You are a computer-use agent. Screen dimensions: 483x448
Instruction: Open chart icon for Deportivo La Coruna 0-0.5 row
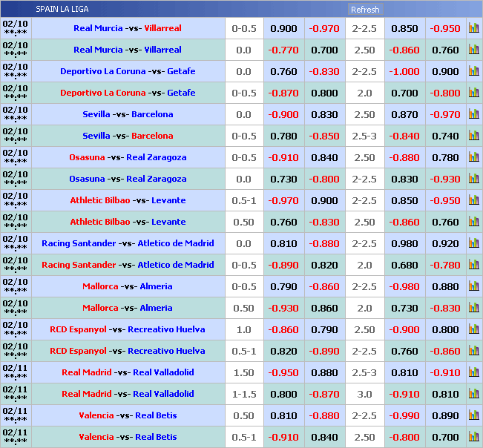pos(473,93)
